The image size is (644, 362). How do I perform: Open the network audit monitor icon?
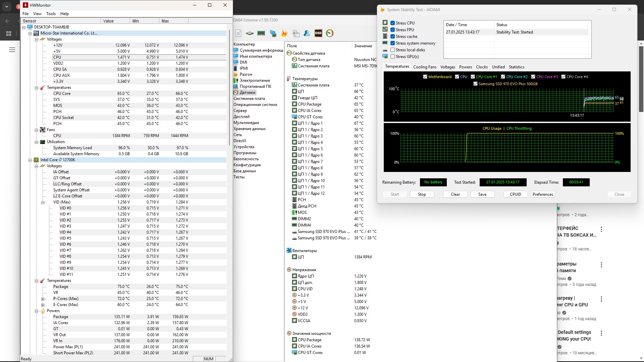273,33
